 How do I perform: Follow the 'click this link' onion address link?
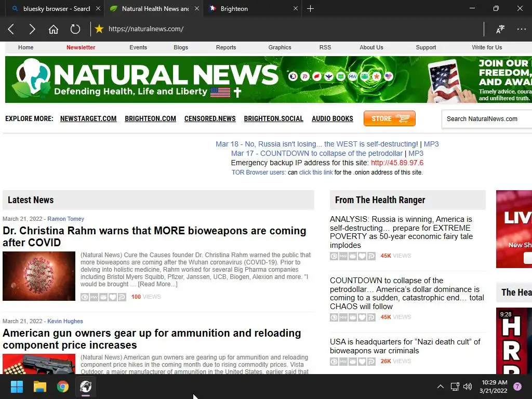point(316,172)
